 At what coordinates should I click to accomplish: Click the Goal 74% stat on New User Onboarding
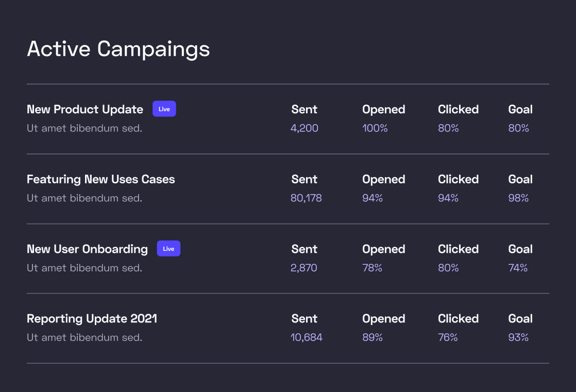click(x=518, y=268)
